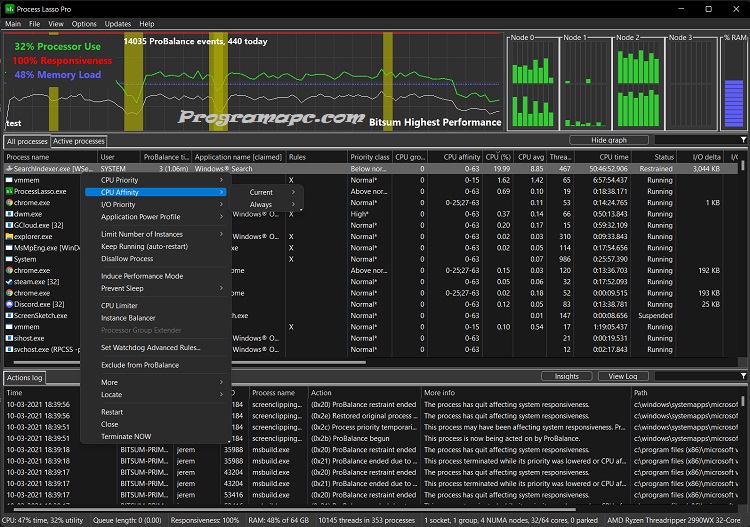
Task: Open the Options menu in menu bar
Action: coord(84,23)
